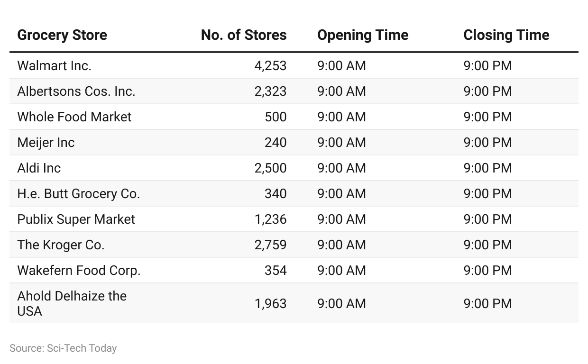Viewport: 588px width, 364px height.
Task: Click H.e. Butt Grocery Co. entry
Action: 79,193
